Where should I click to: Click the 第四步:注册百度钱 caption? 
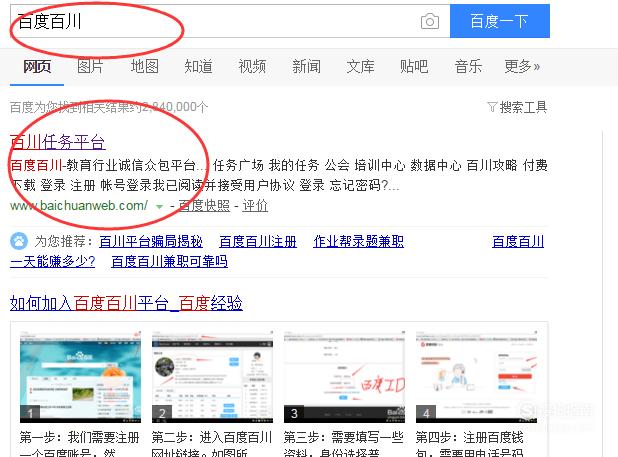pyautogui.click(x=470, y=438)
